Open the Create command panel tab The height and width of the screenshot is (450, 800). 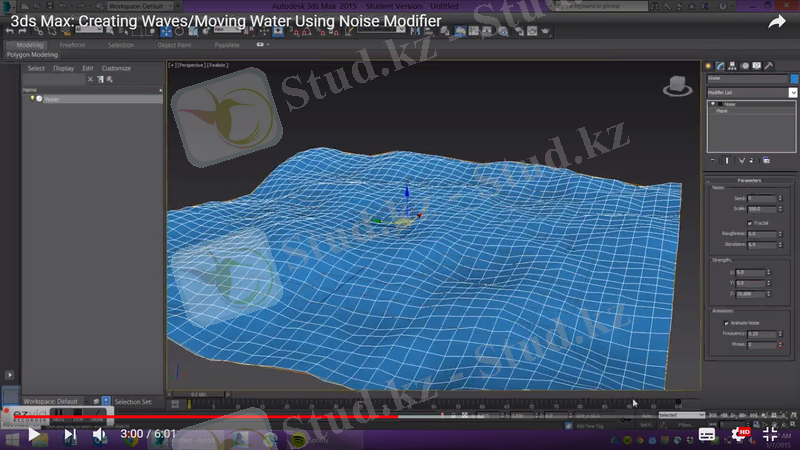709,66
